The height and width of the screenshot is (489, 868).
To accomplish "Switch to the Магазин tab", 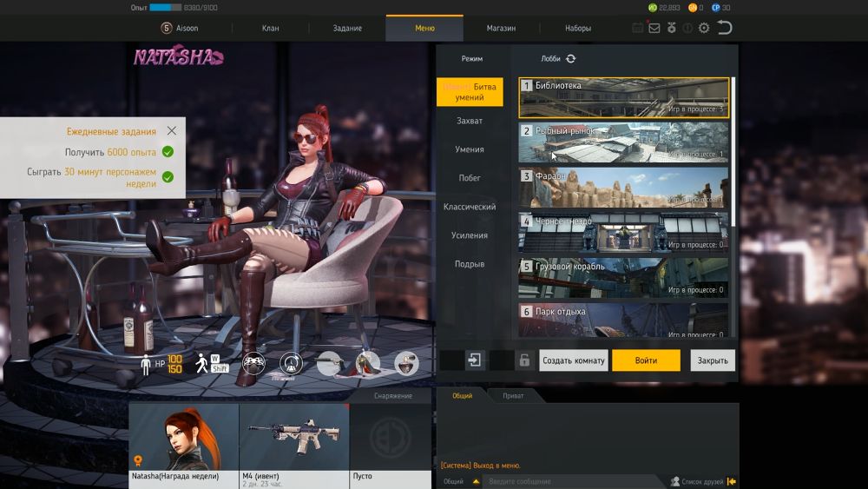I will point(501,28).
